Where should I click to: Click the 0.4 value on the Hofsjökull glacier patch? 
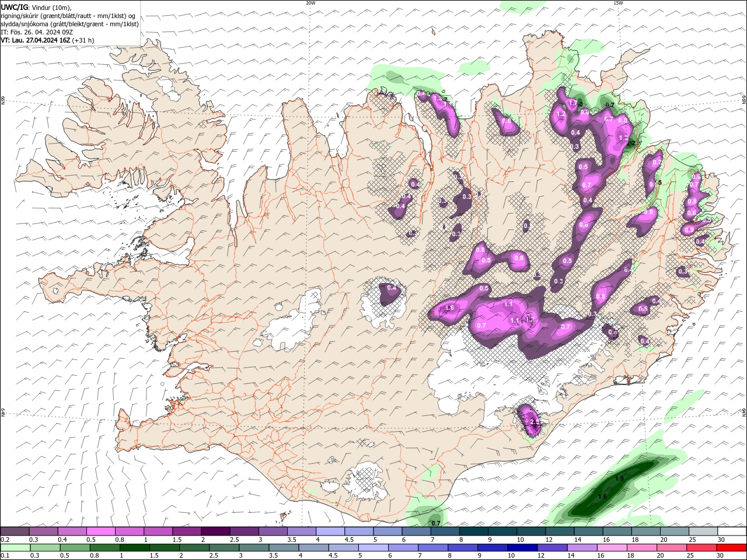pos(392,288)
